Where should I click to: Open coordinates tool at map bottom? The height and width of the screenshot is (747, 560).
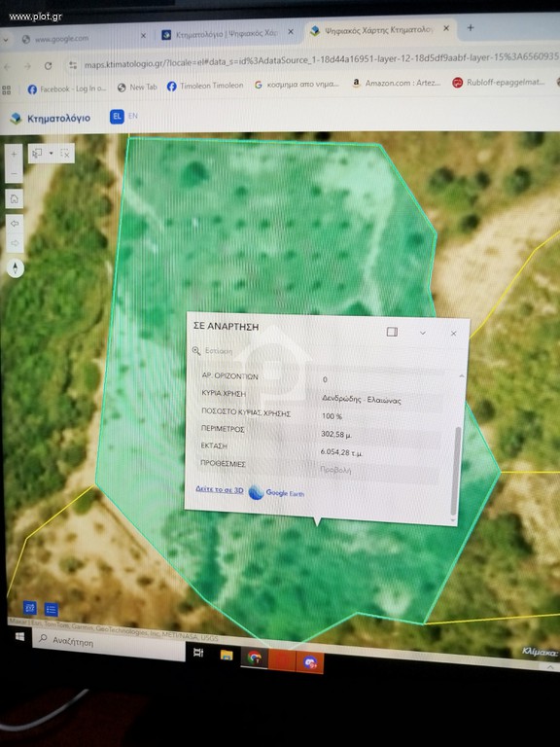tap(29, 607)
